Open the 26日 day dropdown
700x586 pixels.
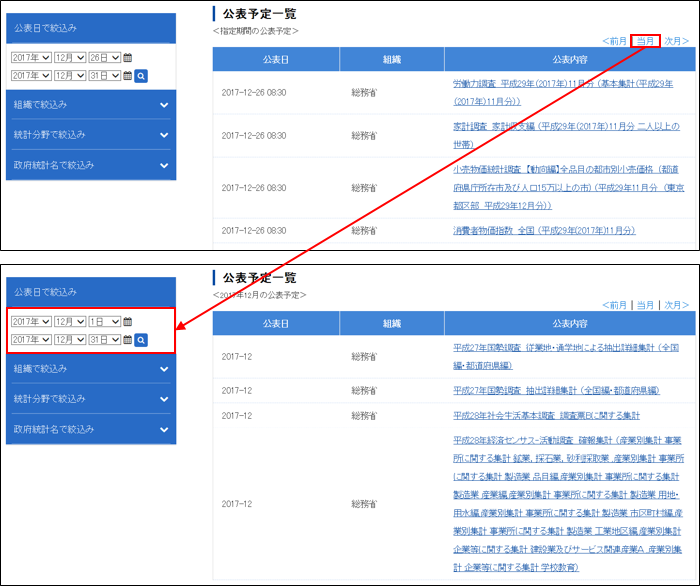point(105,58)
